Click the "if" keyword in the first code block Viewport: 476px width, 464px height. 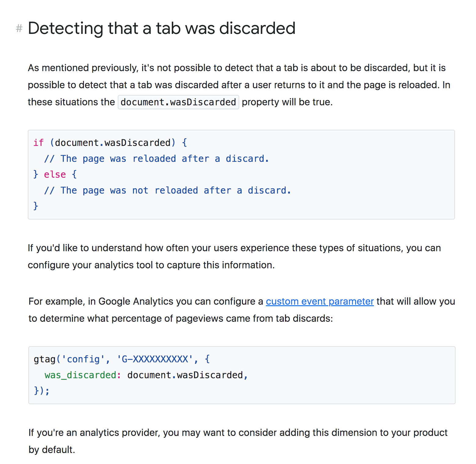click(38, 143)
